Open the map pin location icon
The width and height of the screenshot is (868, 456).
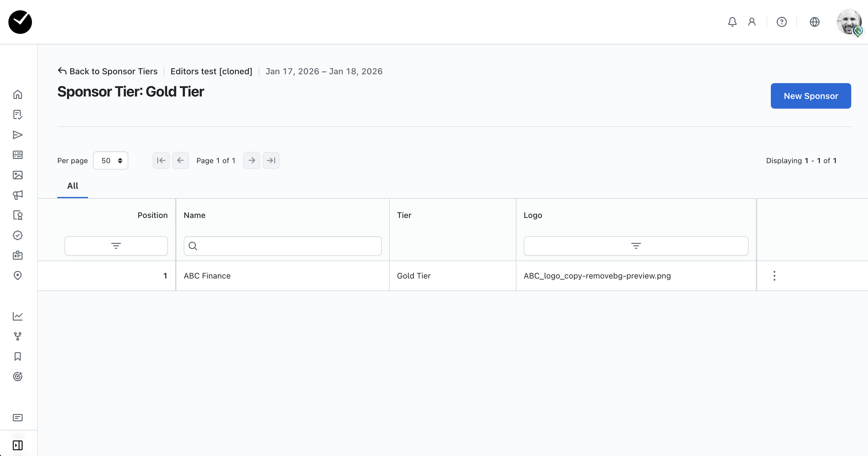pos(18,275)
